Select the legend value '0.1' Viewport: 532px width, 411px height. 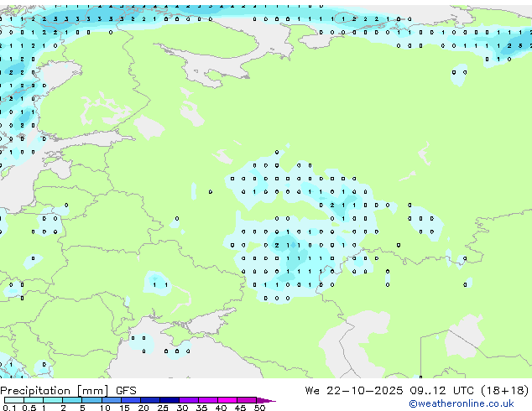(9, 408)
